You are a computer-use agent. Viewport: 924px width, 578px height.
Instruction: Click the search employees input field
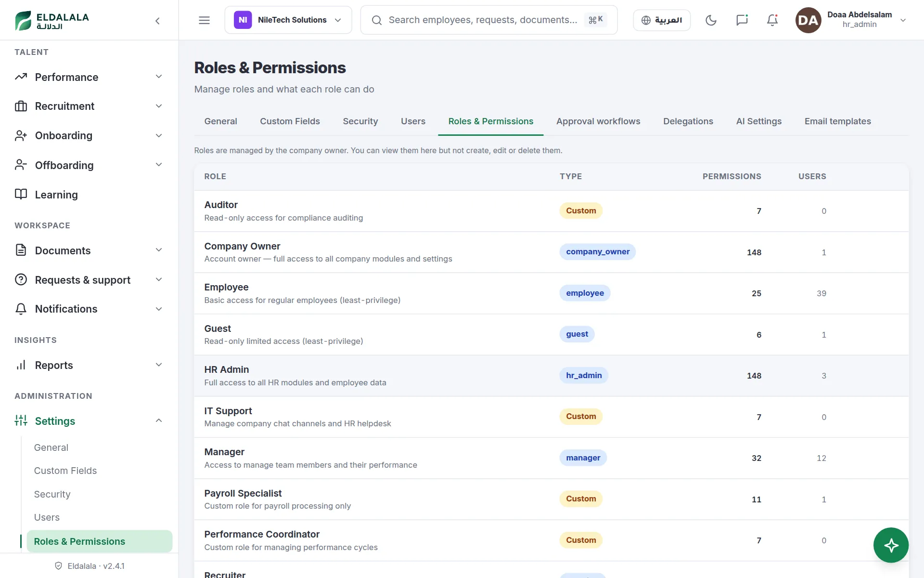point(488,20)
